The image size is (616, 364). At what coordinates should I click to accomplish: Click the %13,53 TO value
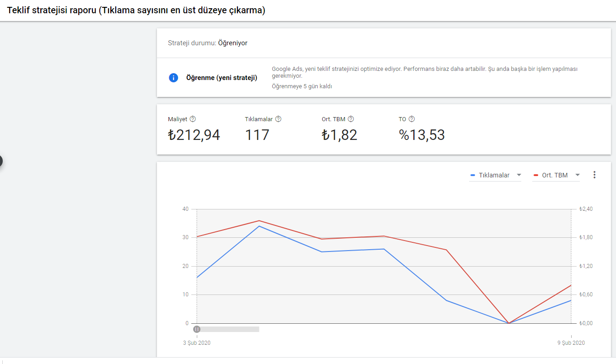coord(421,135)
